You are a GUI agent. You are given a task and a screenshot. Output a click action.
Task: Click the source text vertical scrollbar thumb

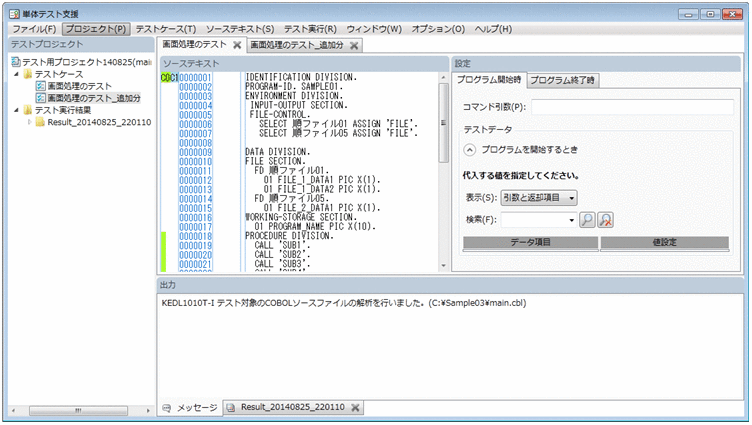coord(443,123)
